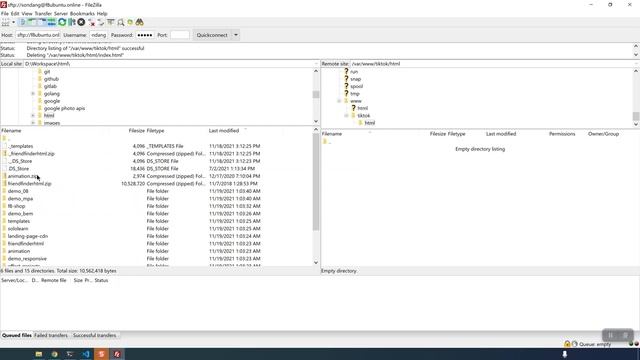
Task: Open Chrome from the taskbar
Action: (x=54, y=354)
